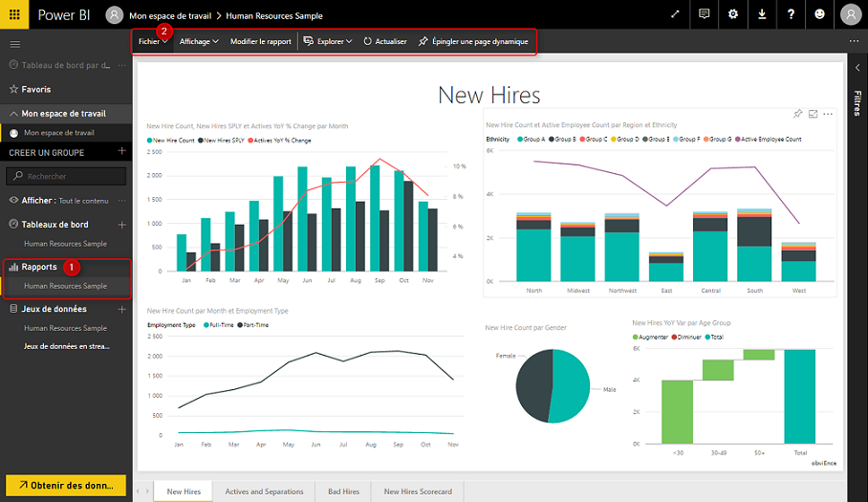Switch to the Bad Hires tab
Screen dimensions: 868x502
coord(343,491)
